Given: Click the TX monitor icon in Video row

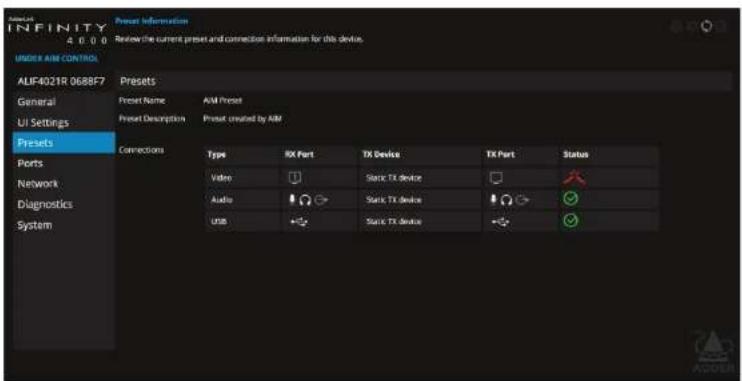Looking at the screenshot, I should (496, 178).
